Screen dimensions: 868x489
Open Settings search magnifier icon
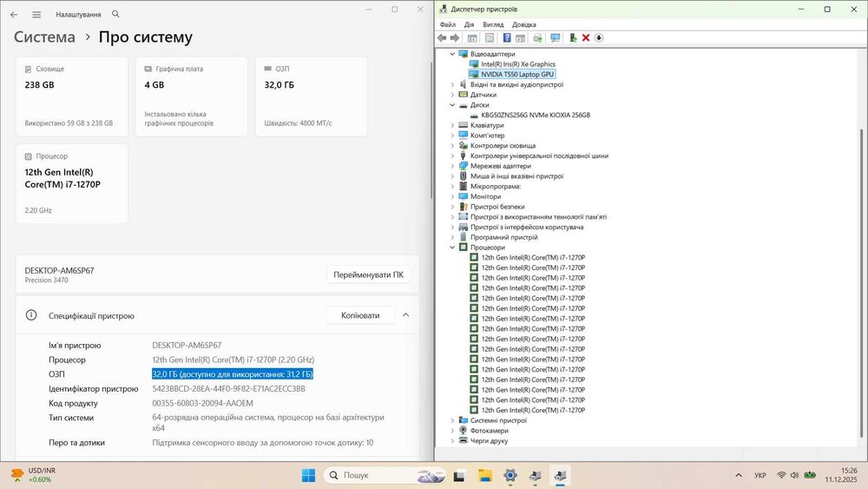click(x=115, y=14)
